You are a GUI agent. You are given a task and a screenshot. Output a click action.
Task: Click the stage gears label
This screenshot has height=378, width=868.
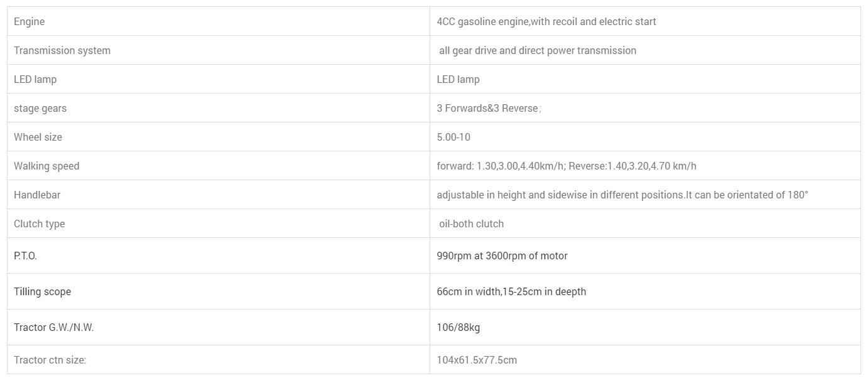tap(40, 108)
